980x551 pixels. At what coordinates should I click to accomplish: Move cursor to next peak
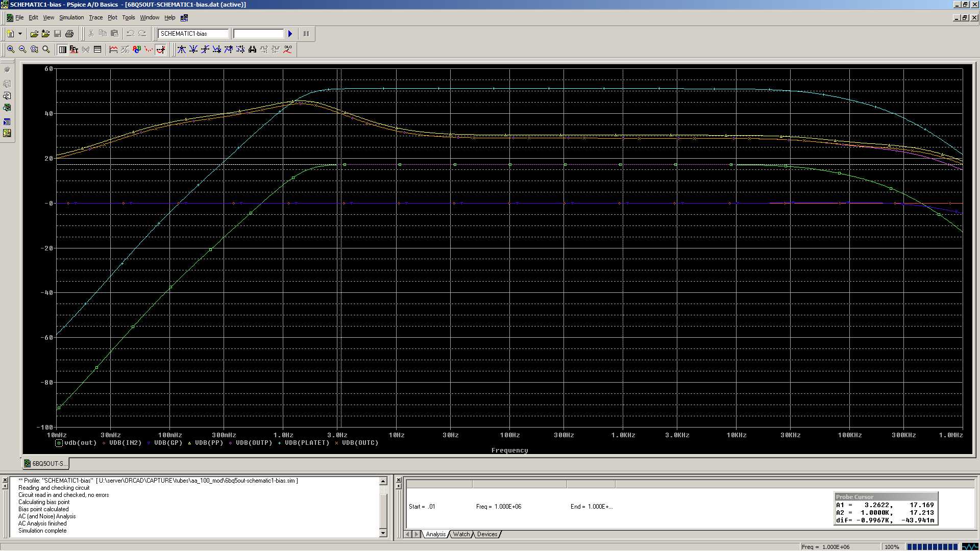[x=182, y=49]
